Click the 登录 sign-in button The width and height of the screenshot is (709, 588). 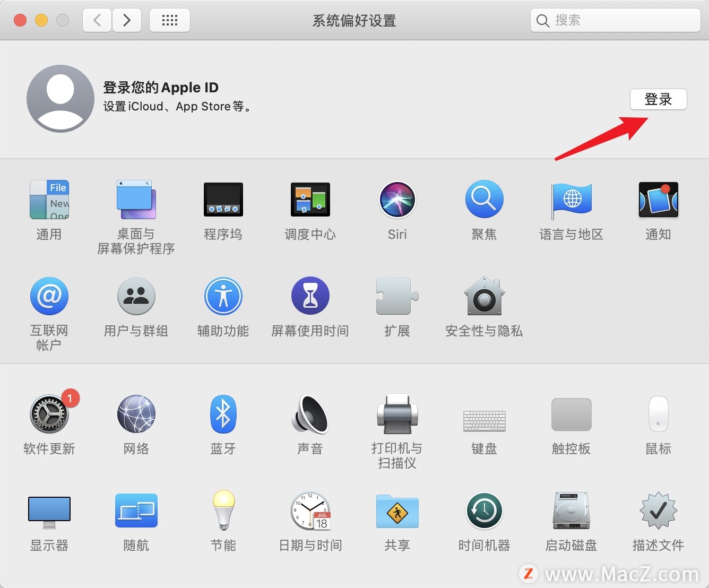tap(659, 99)
